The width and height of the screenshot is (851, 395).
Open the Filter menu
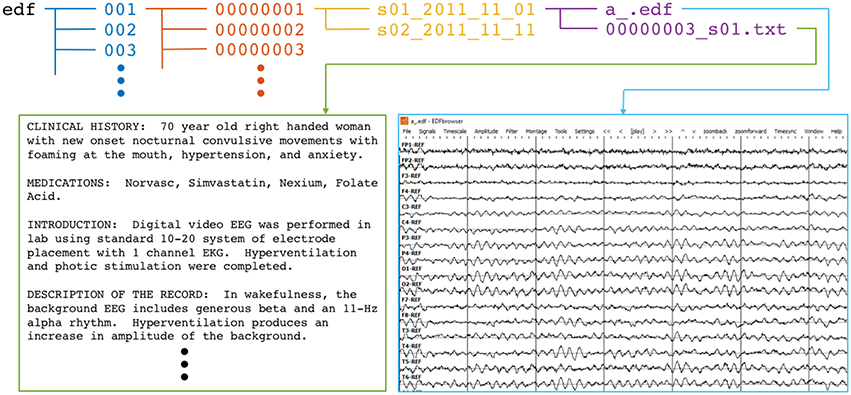point(511,132)
